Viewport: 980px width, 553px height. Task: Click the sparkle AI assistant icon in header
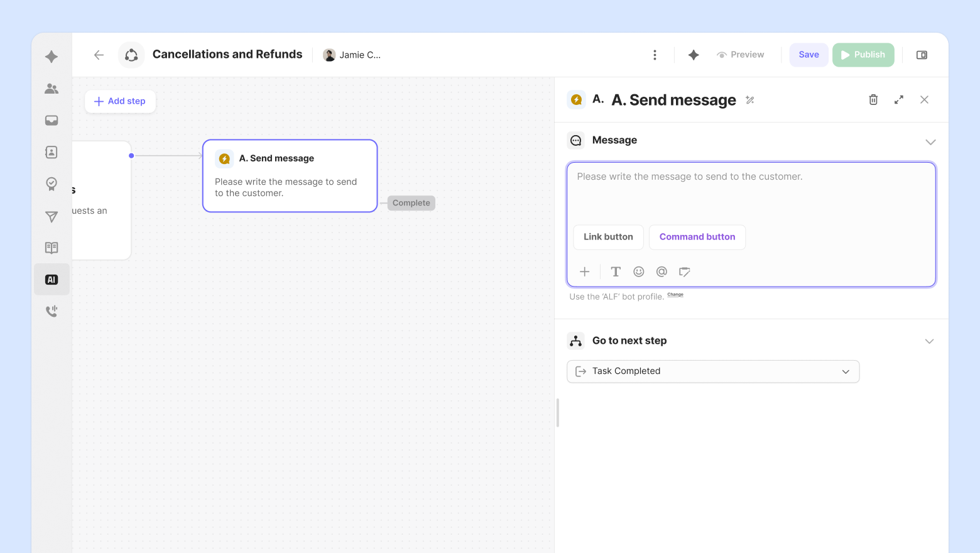(694, 55)
